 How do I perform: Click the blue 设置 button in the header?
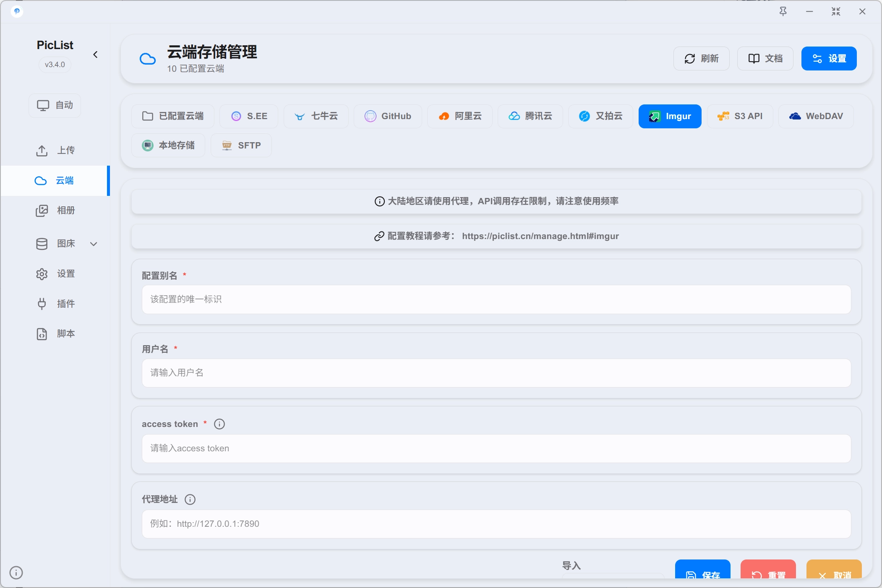829,58
